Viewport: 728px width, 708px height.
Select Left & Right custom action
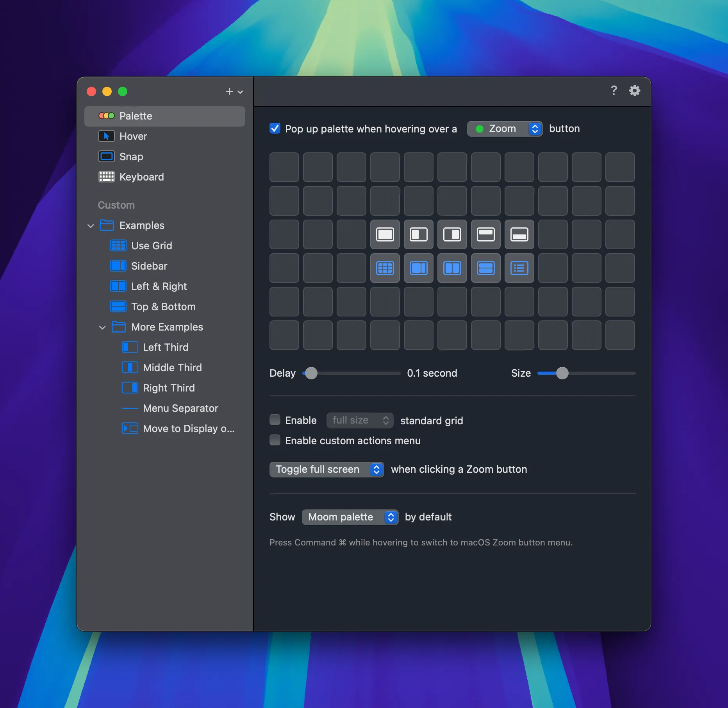(x=165, y=286)
